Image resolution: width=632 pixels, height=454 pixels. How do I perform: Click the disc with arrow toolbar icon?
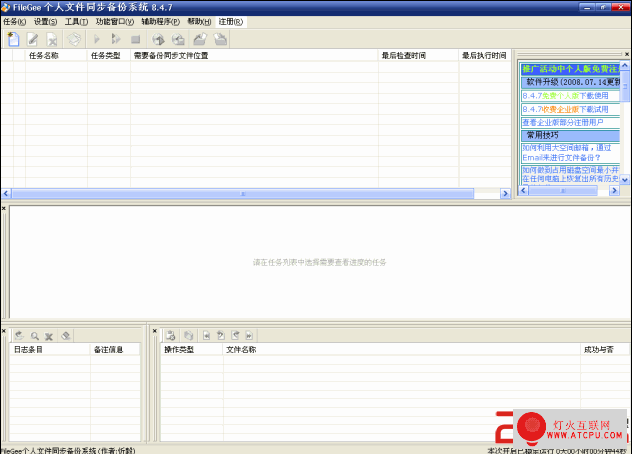158,39
